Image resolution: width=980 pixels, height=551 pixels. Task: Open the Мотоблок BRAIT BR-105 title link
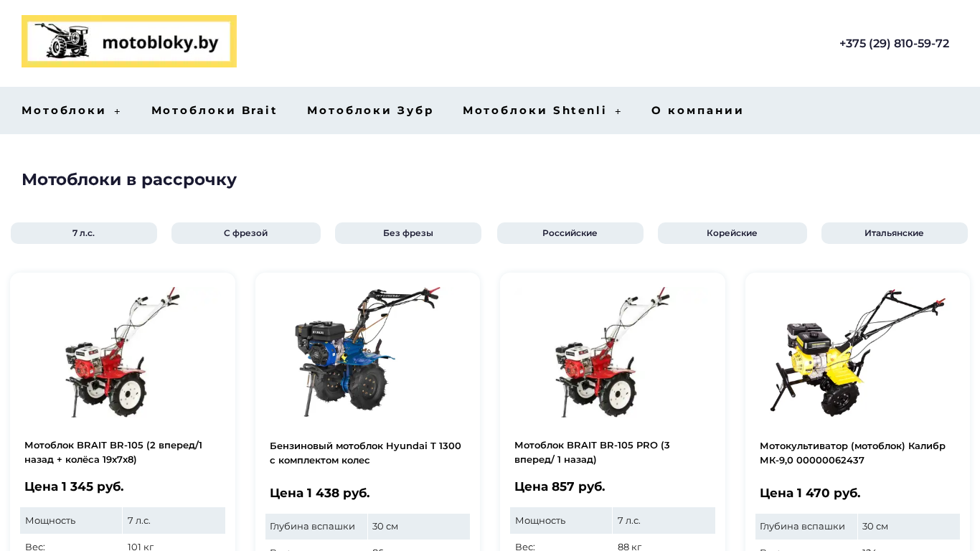tap(113, 452)
